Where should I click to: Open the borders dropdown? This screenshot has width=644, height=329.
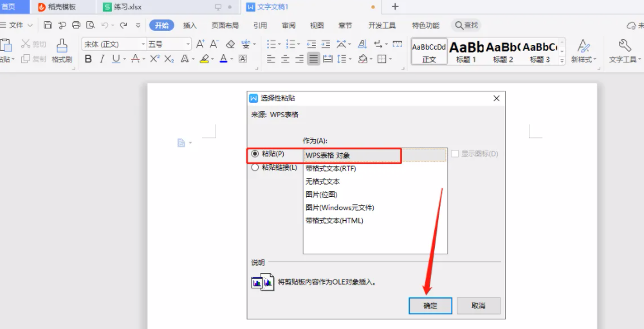pos(390,60)
